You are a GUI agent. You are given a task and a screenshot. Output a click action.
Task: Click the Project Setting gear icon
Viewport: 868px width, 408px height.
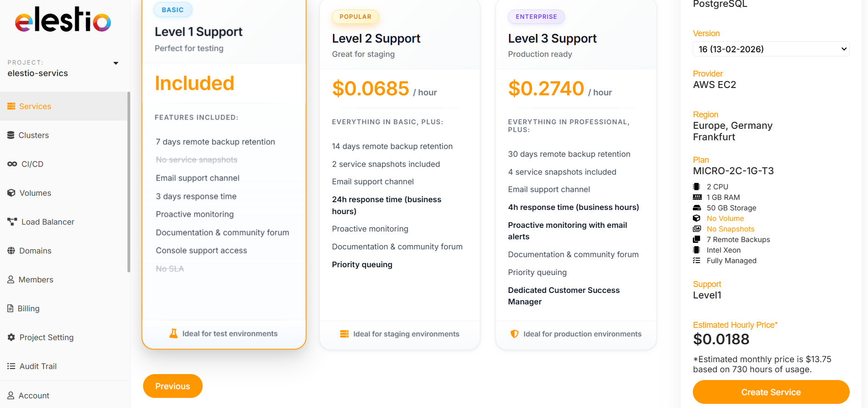[x=11, y=337]
